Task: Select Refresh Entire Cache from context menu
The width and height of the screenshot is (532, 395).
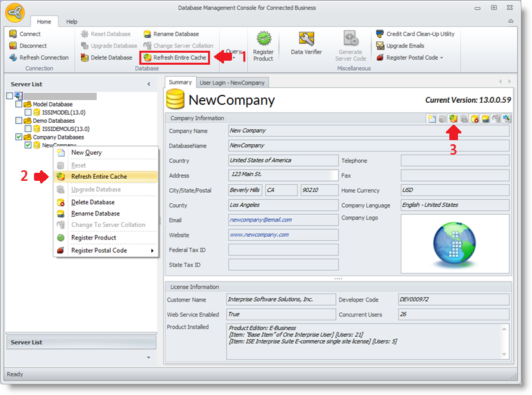Action: pos(99,177)
